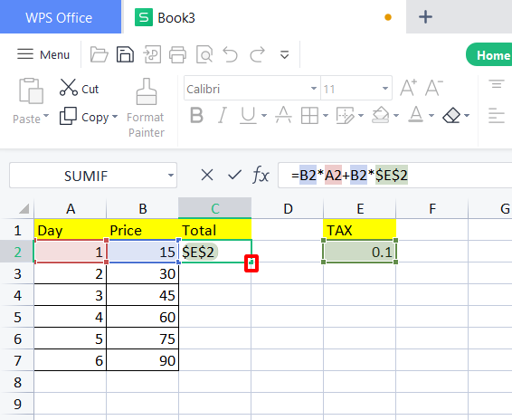512x420 pixels.
Task: Click the Print icon
Action: coord(177,54)
